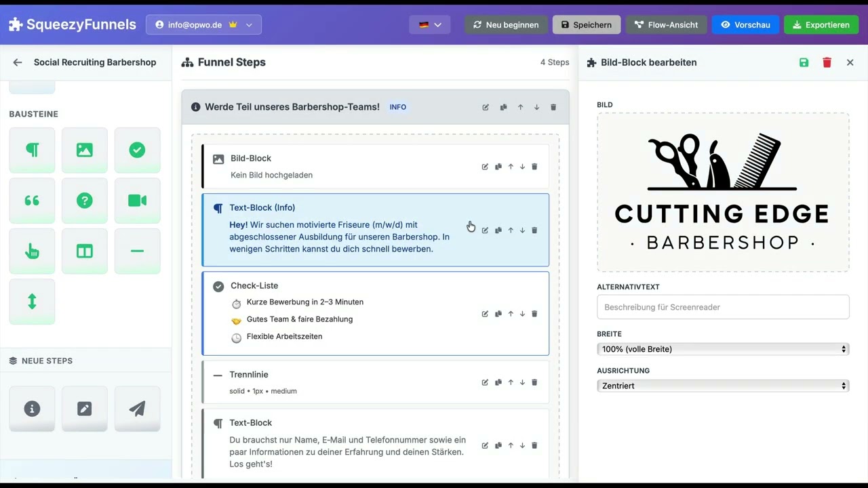This screenshot has height=488, width=868.
Task: Click the INFO badge in step header
Action: point(398,107)
